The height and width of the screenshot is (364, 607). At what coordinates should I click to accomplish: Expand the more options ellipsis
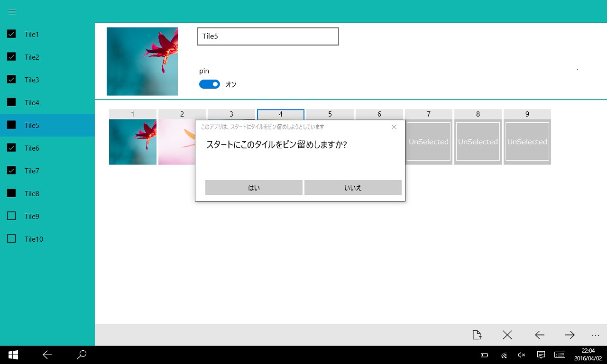pyautogui.click(x=596, y=335)
